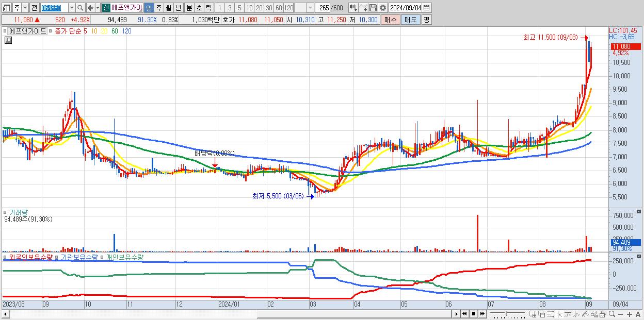Click the crosshair cursor tool icon
Image resolution: width=644 pixels, height=320 pixels.
559,314
